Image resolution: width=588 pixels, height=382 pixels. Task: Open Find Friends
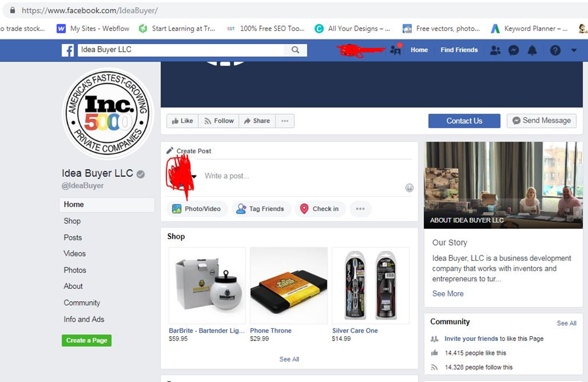point(459,50)
